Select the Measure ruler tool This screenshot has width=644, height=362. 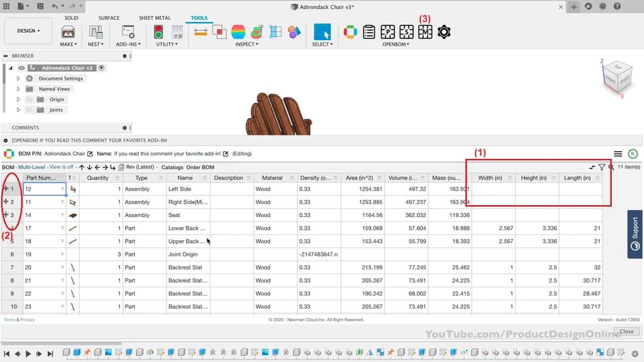click(201, 32)
